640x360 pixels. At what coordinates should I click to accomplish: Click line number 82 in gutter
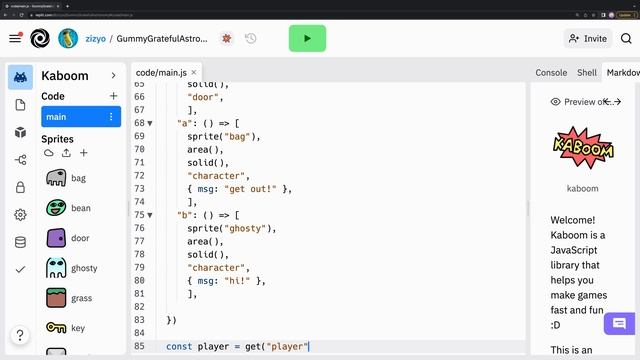139,307
